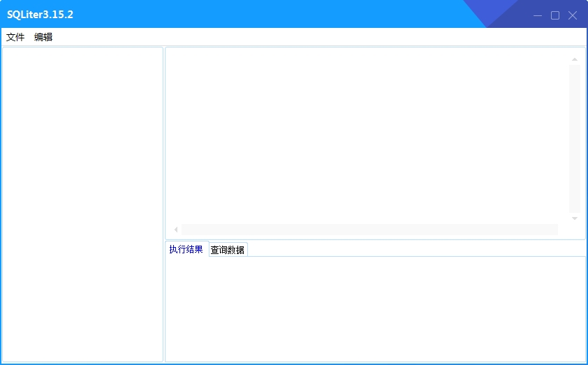Minimize the SQLiter window
Image resolution: width=588 pixels, height=365 pixels.
point(538,15)
